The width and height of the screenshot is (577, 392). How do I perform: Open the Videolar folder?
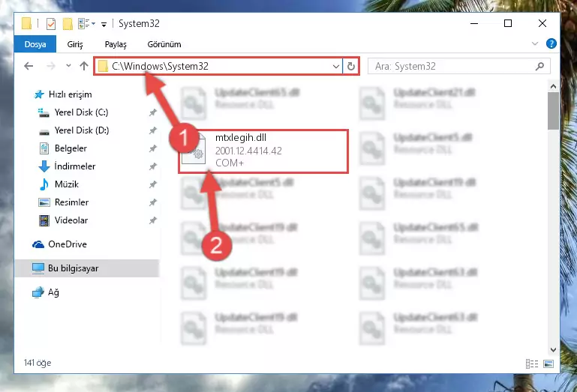pos(71,220)
